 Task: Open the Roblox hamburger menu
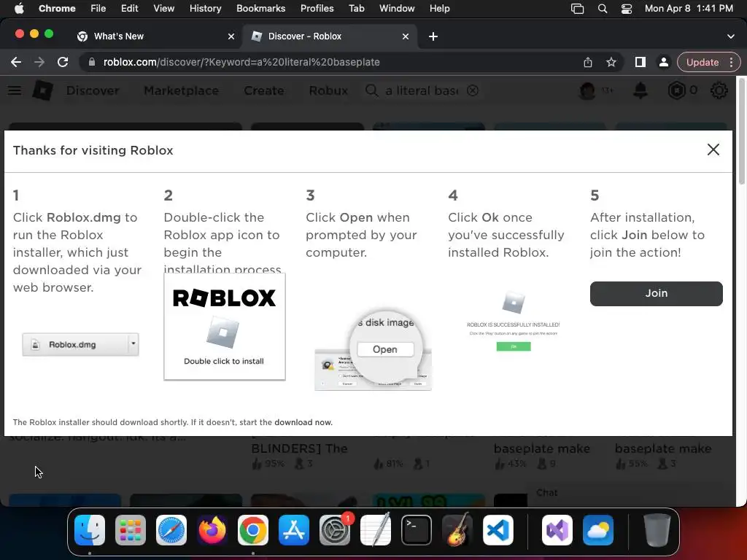pyautogui.click(x=15, y=90)
